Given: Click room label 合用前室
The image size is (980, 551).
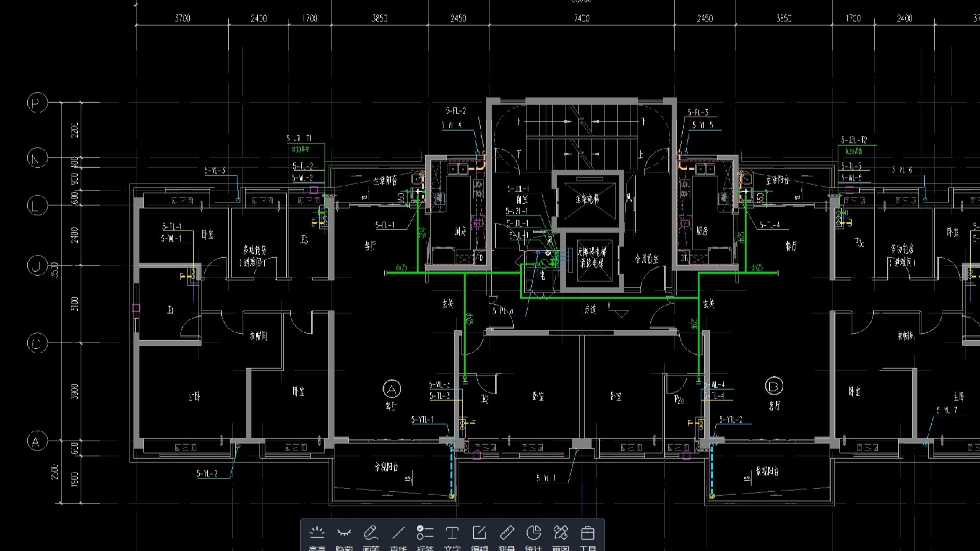Looking at the screenshot, I should click(x=646, y=259).
